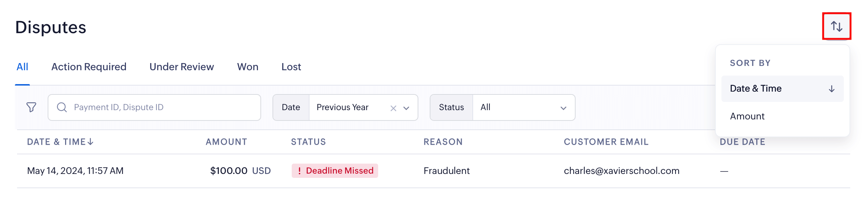This screenshot has width=868, height=216.
Task: Open the Under Review tab
Action: 181,67
